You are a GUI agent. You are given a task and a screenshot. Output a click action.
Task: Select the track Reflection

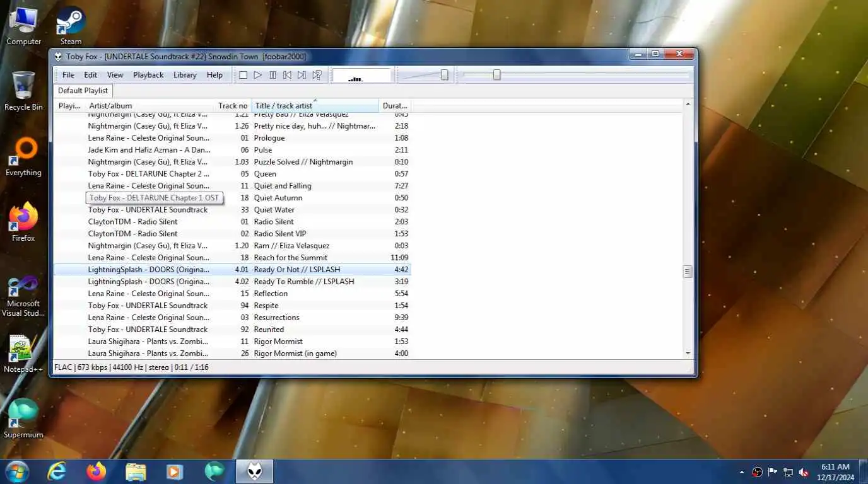click(232, 294)
